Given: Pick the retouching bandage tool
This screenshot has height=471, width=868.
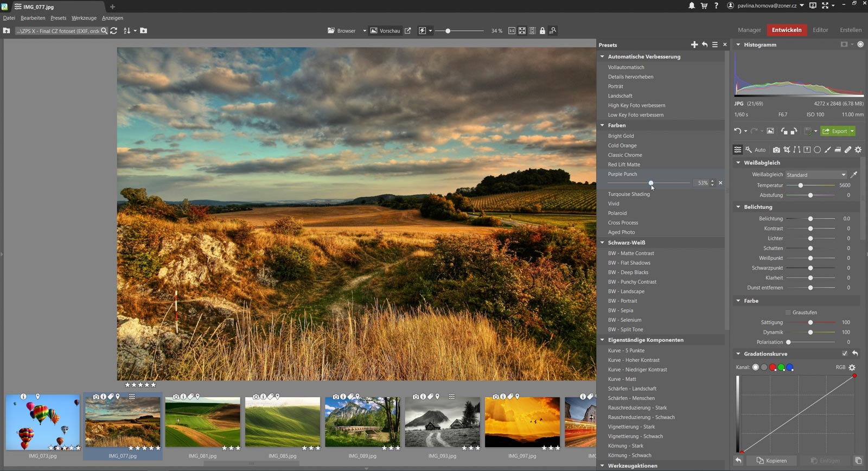Looking at the screenshot, I should [848, 150].
